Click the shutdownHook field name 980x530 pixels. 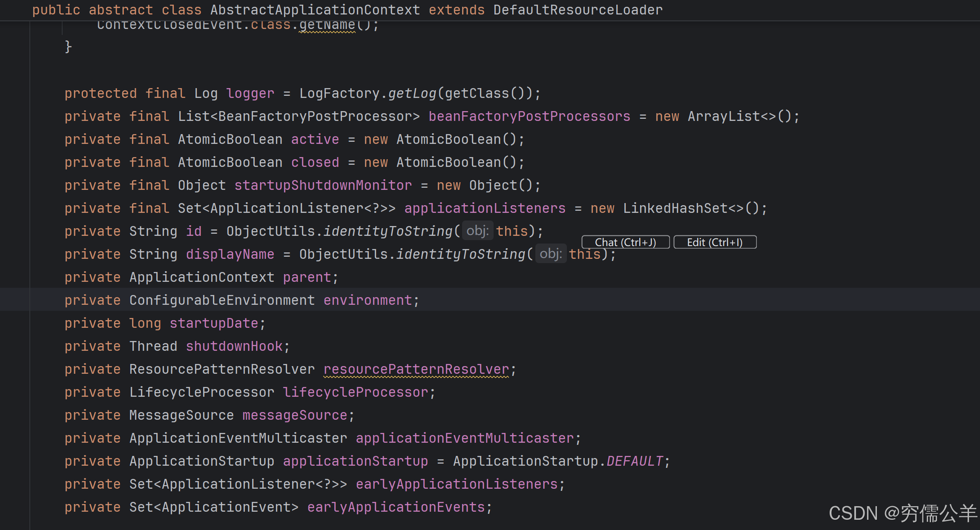pyautogui.click(x=234, y=346)
